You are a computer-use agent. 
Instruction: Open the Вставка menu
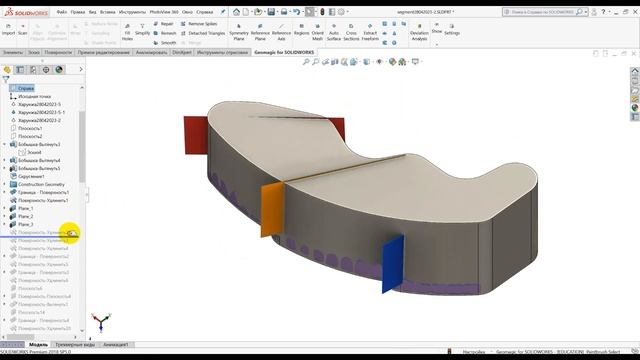point(108,12)
